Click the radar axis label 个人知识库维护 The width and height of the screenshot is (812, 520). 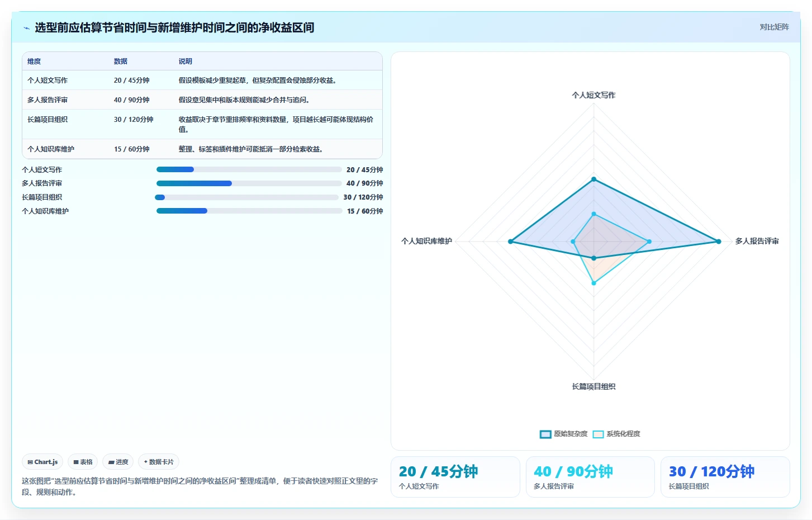pos(426,241)
